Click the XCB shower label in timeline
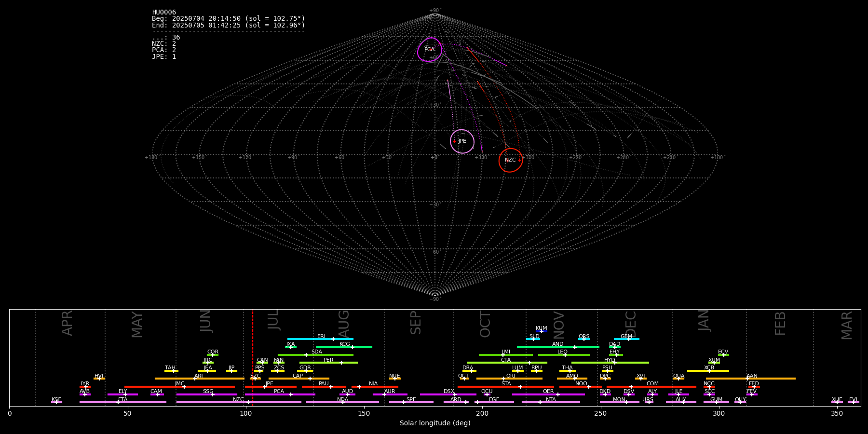868x434 pixels. (709, 368)
